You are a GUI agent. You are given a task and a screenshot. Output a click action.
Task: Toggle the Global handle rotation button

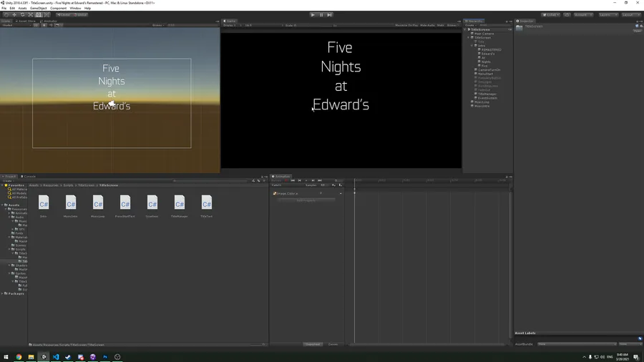(x=80, y=15)
